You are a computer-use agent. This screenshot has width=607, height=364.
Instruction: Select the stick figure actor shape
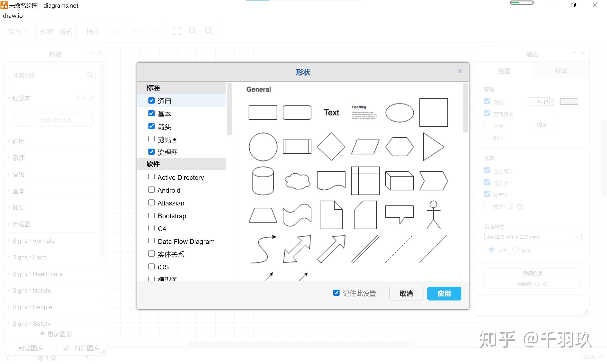pyautogui.click(x=433, y=215)
